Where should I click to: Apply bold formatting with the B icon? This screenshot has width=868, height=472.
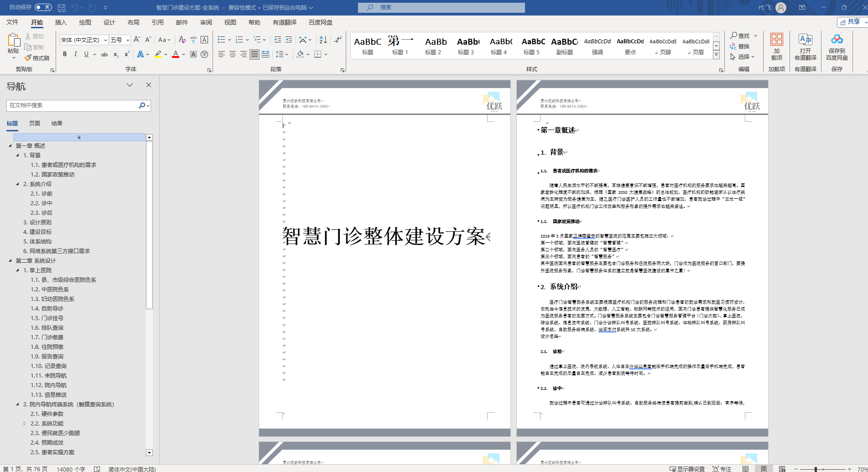[65, 54]
